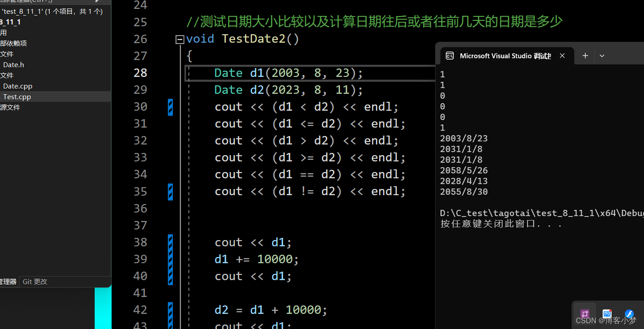Click '2055/8/30' in console output
Screen dimensions: 644x329
464,192
